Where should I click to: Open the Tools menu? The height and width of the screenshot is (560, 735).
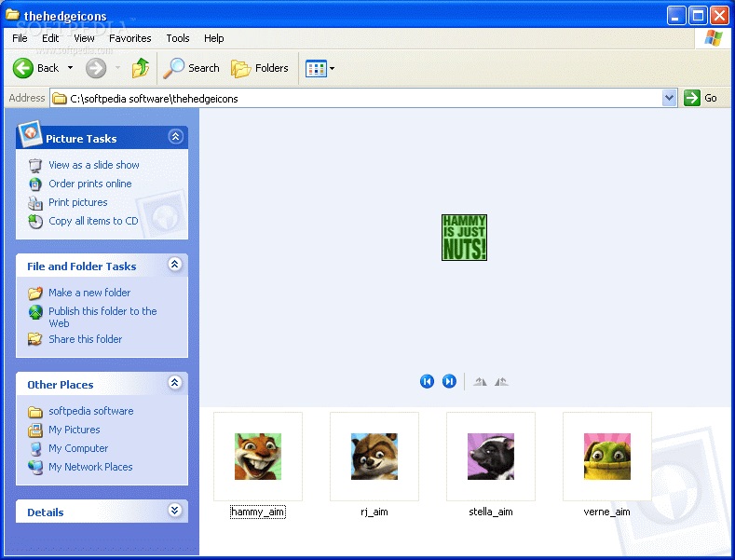(x=178, y=38)
